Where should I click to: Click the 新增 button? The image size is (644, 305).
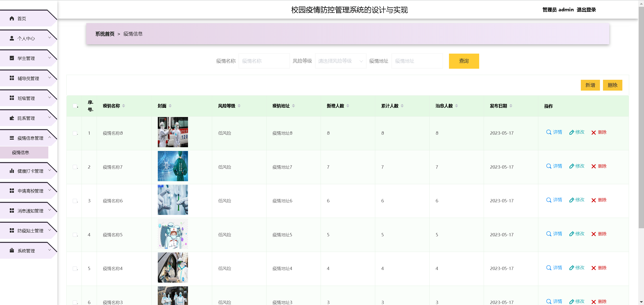(x=590, y=85)
